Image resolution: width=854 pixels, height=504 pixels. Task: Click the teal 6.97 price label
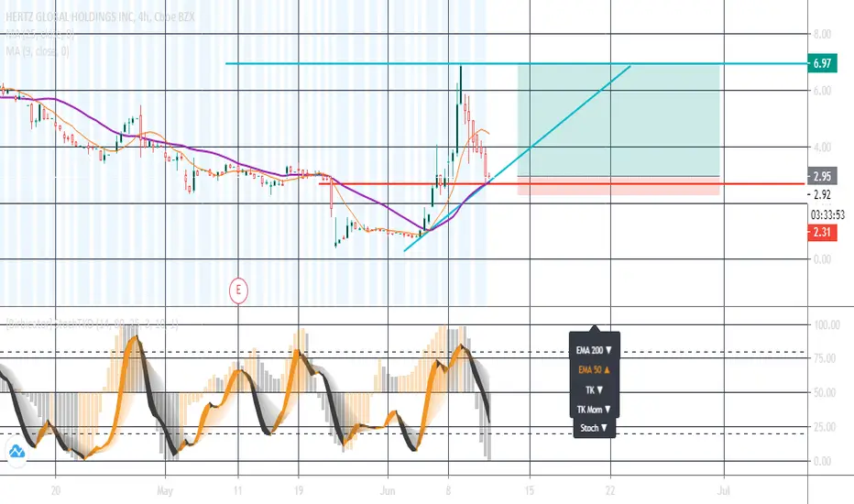[x=822, y=63]
